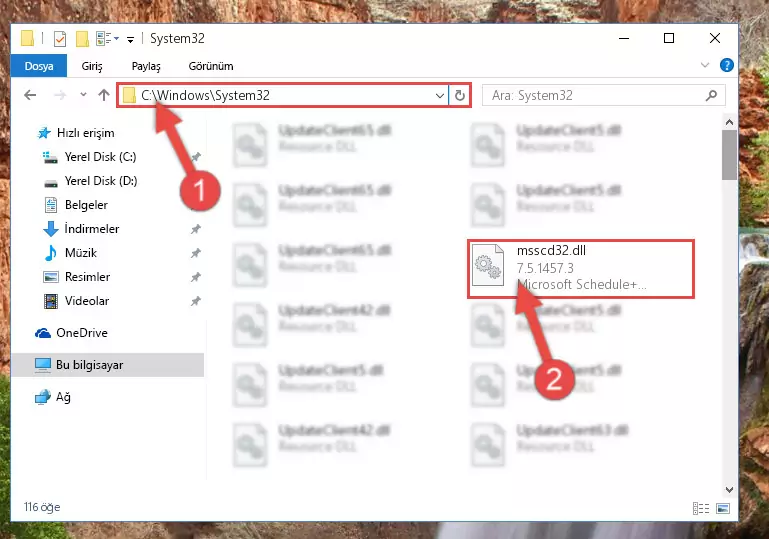The image size is (769, 539).
Task: Switch to large thumbnails view icon
Action: coord(723,509)
